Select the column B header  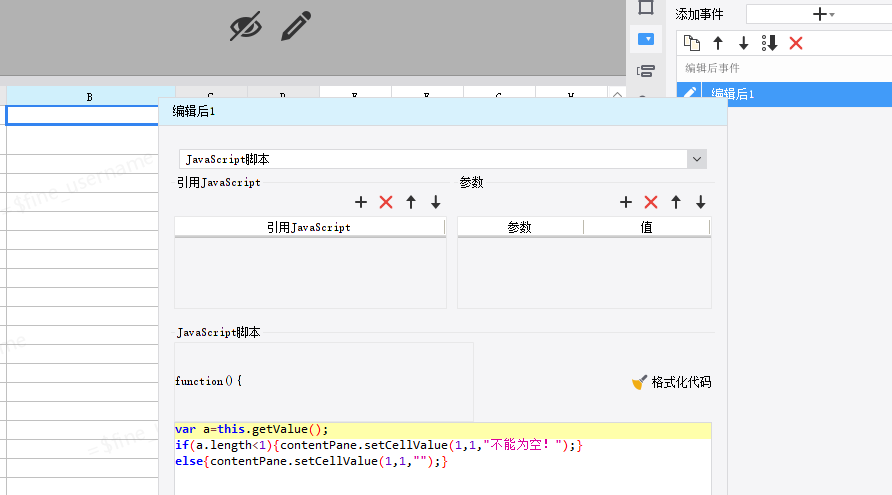click(90, 97)
